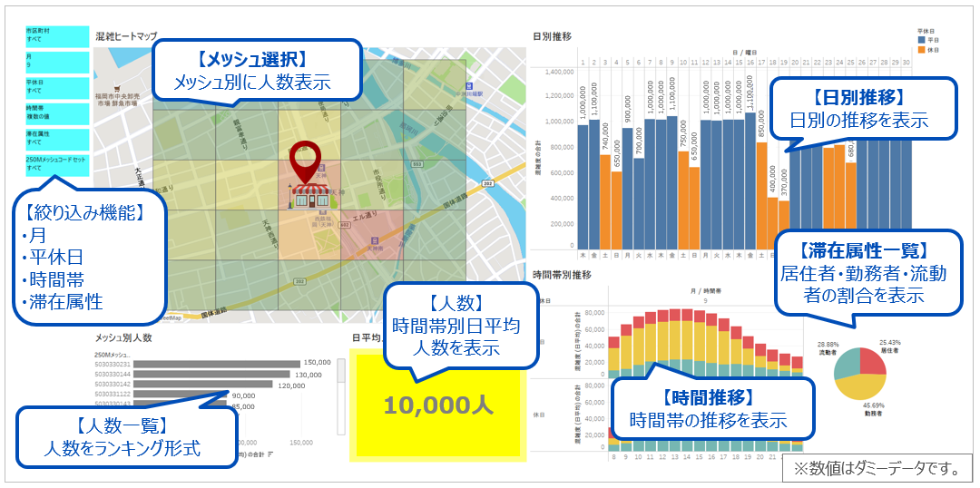Open the 250Mメッシュコード セット filter
Screen dimensions: 980x488
point(57,165)
